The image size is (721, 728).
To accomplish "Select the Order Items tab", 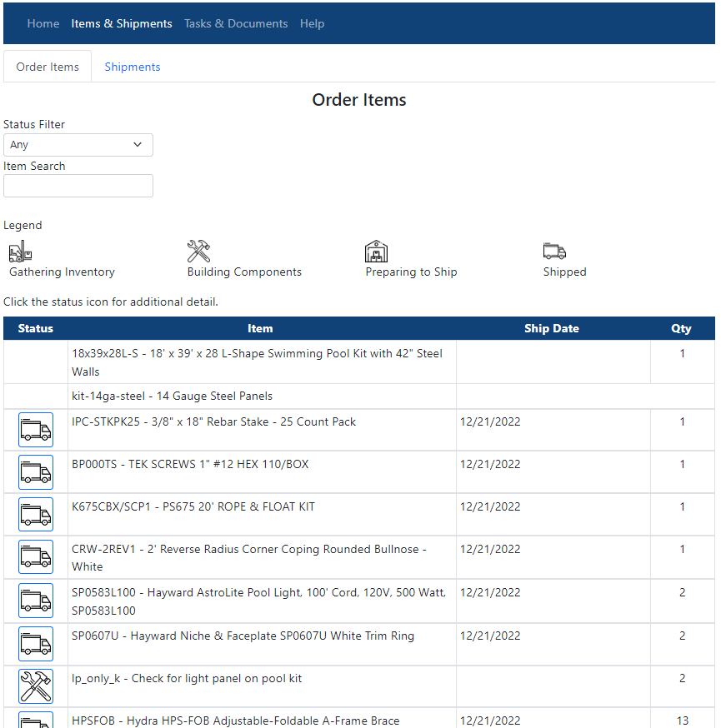I will click(48, 67).
